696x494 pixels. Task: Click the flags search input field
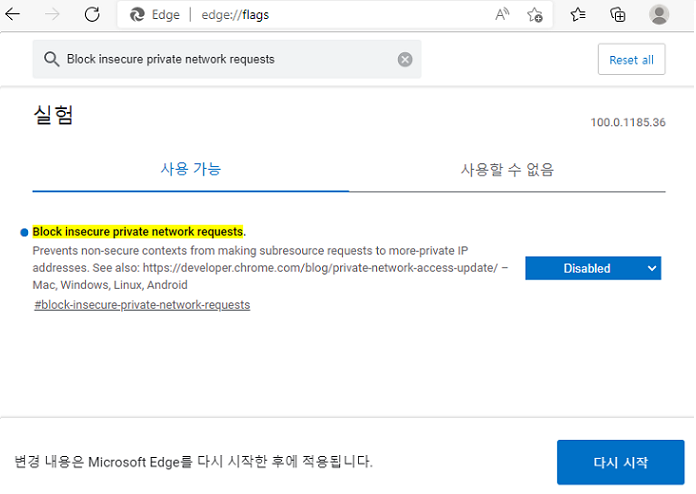[227, 59]
